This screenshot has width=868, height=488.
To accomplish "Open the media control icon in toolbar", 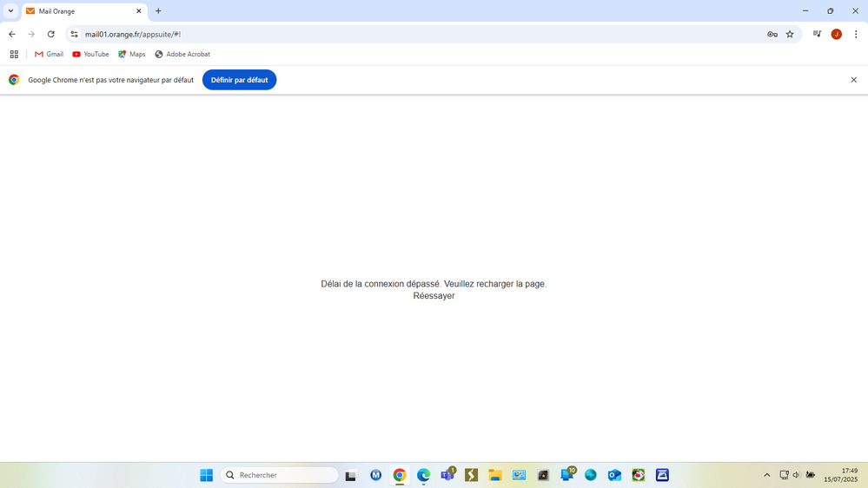I will coord(817,35).
